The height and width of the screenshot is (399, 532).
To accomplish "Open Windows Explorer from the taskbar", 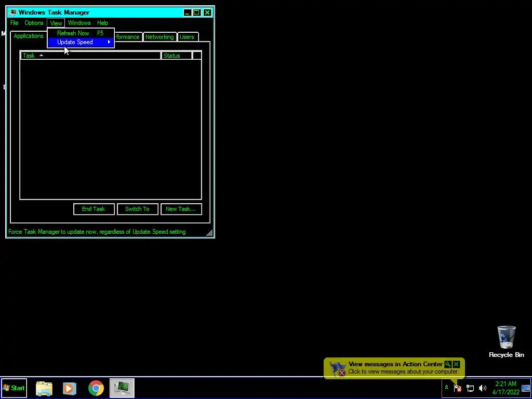I will pyautogui.click(x=44, y=389).
